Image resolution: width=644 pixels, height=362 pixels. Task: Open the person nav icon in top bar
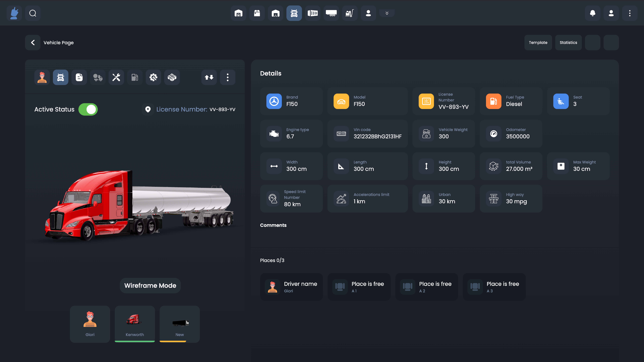[368, 13]
